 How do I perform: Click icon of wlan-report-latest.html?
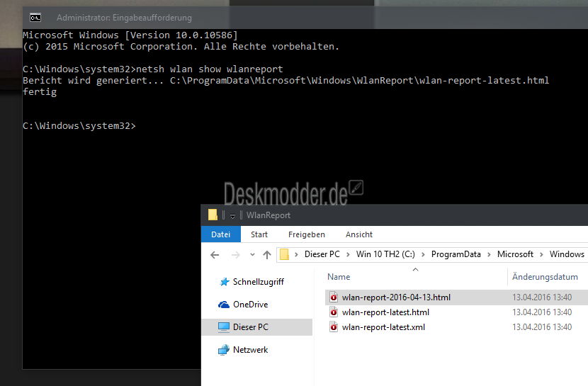tap(334, 312)
